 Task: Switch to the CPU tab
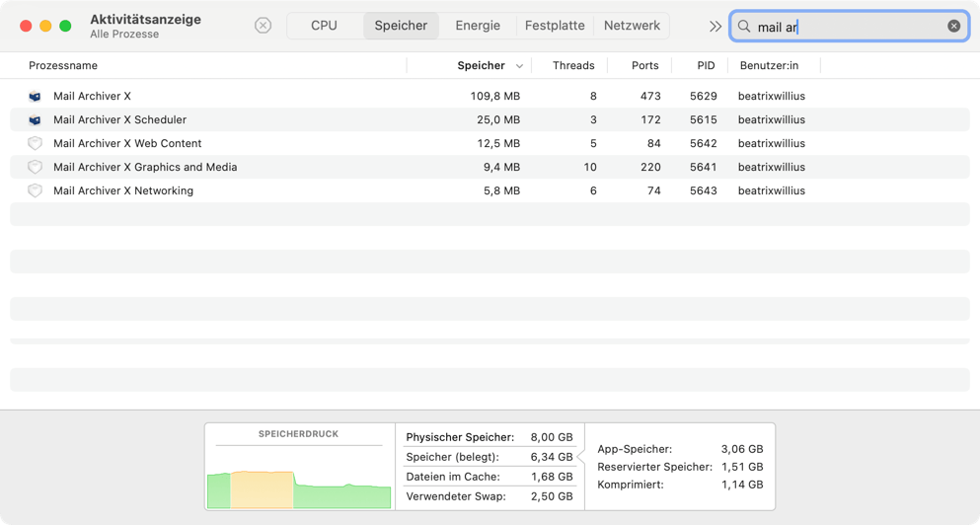324,26
